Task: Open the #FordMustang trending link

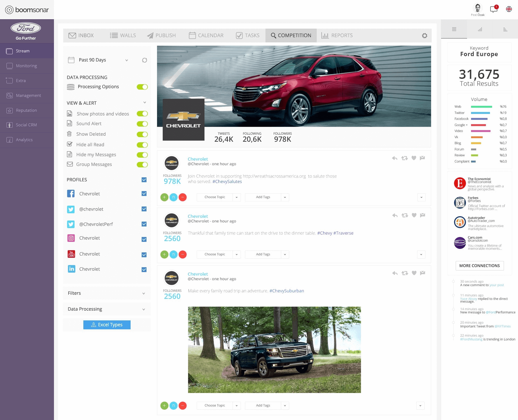Action: click(x=471, y=340)
